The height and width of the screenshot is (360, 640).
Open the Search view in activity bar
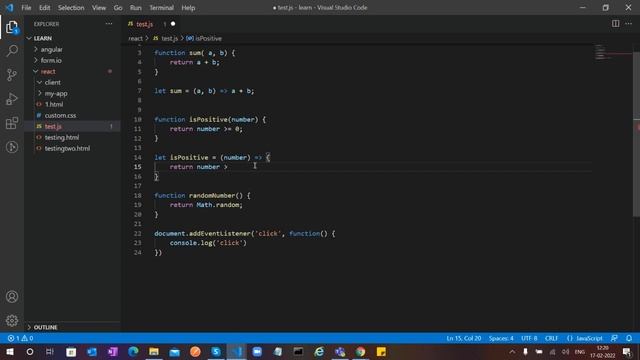coord(12,51)
